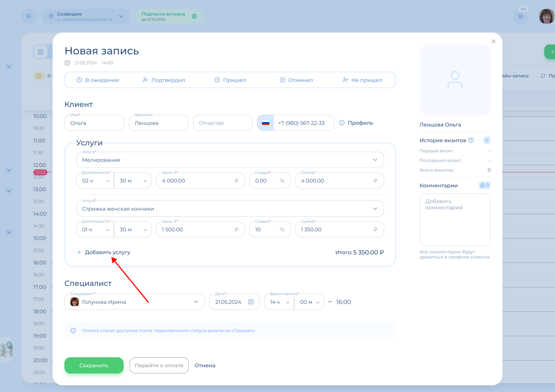Select the Отменил status tab
This screenshot has width=555, height=392.
tap(296, 80)
